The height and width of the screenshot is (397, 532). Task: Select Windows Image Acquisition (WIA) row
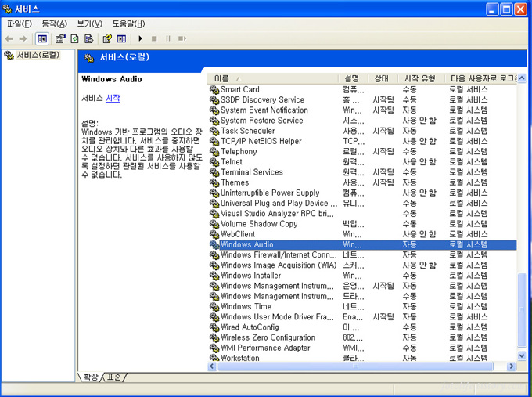362,265
